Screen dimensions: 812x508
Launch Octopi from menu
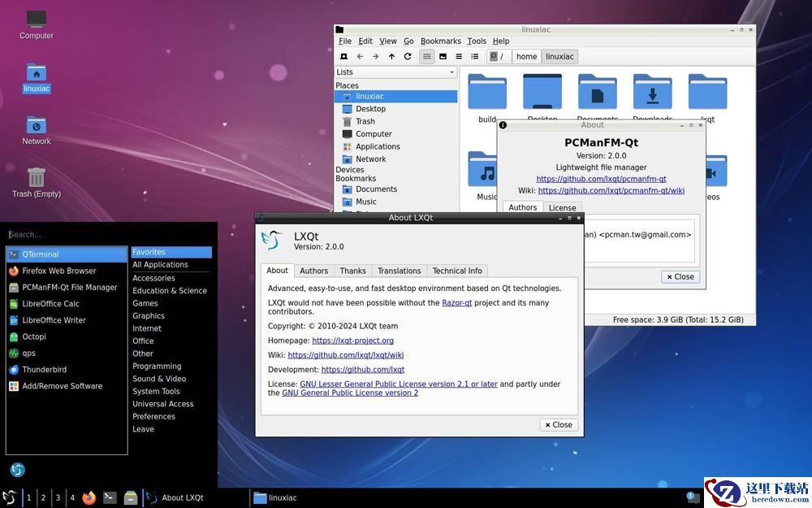(67, 336)
